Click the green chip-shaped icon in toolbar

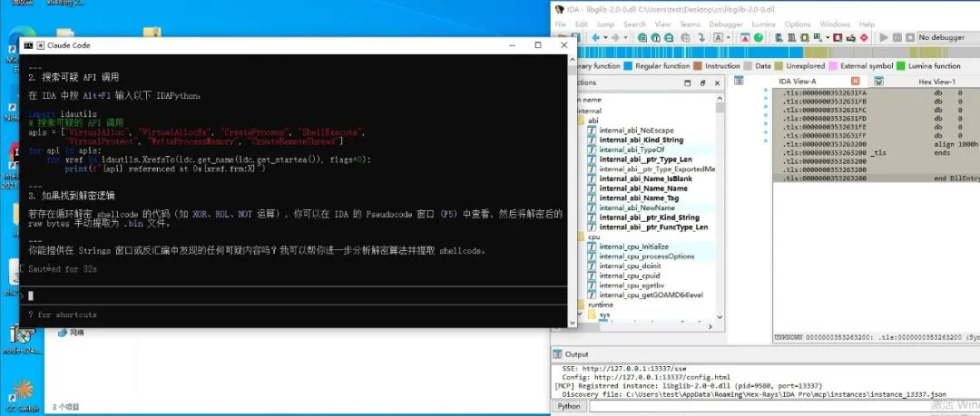[805, 37]
